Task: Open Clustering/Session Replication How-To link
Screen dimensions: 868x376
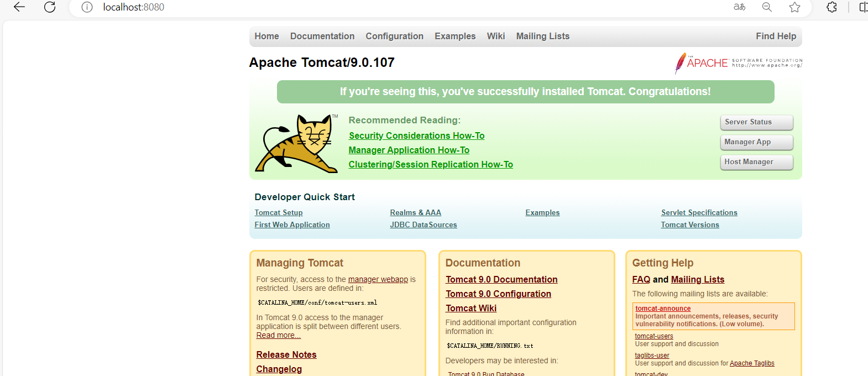Action: pos(431,164)
